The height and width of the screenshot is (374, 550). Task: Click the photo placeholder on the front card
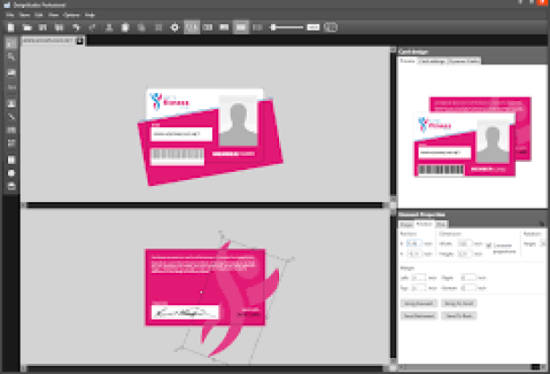pos(238,120)
